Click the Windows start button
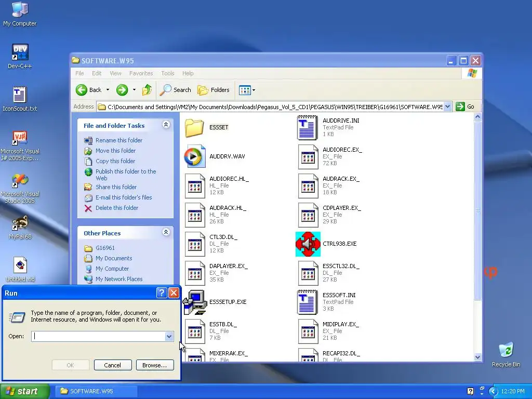532x399 pixels. (x=25, y=391)
